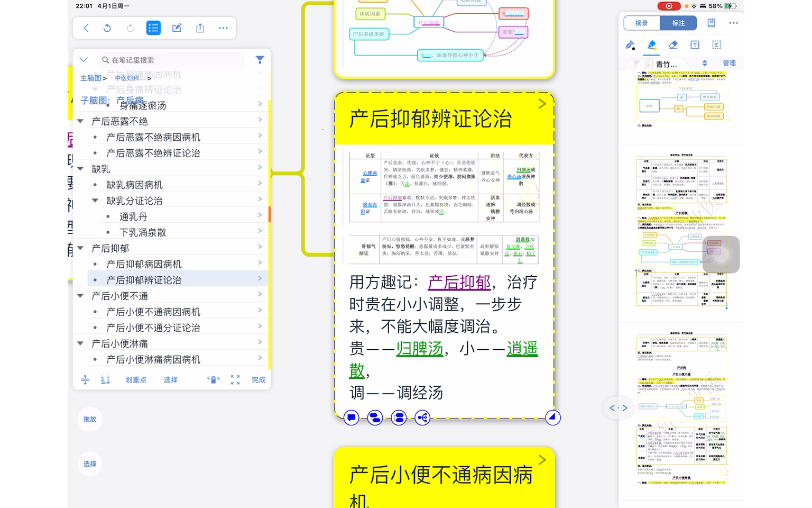The height and width of the screenshot is (508, 812).
Task: Collapse the 产后恶露不绝 outline branch
Action: tap(80, 121)
